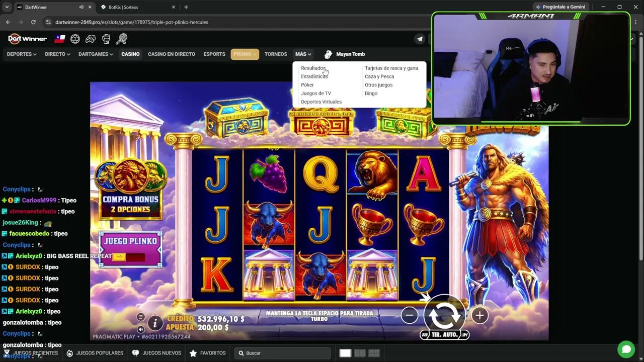Screen dimensions: 644x362
Task: Open the slot hamburger menu icon
Action: pyautogui.click(x=140, y=317)
